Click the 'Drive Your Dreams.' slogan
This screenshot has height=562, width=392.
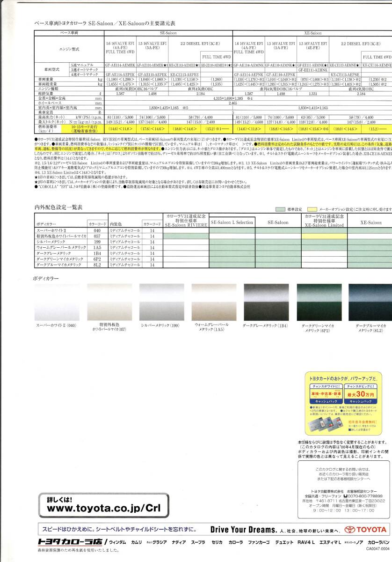tap(244, 529)
